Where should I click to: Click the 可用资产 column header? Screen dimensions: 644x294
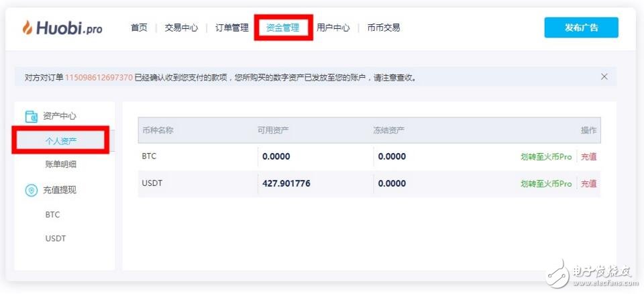tap(273, 130)
